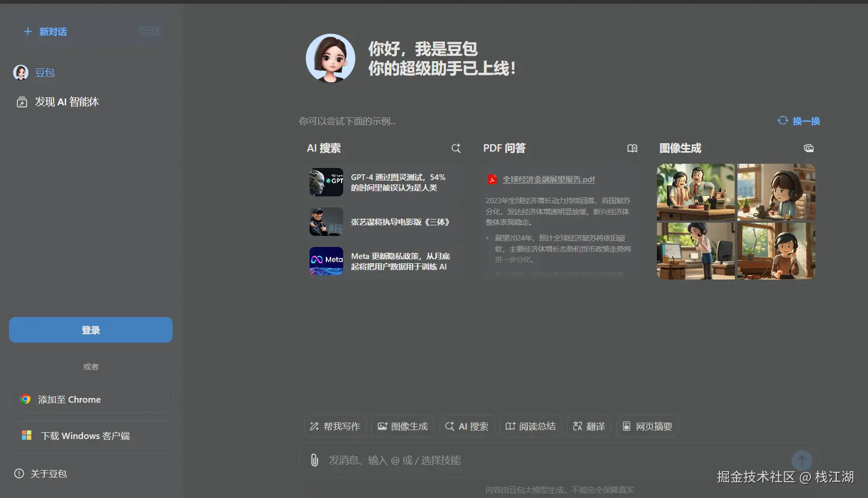Click the red PDF file icon
The width and height of the screenshot is (868, 498).
[x=492, y=180]
